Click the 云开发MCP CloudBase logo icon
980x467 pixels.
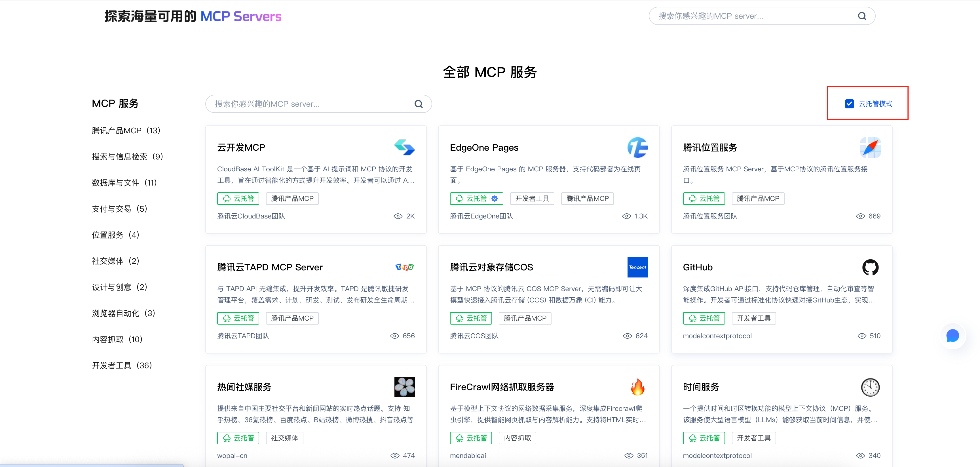pyautogui.click(x=404, y=147)
